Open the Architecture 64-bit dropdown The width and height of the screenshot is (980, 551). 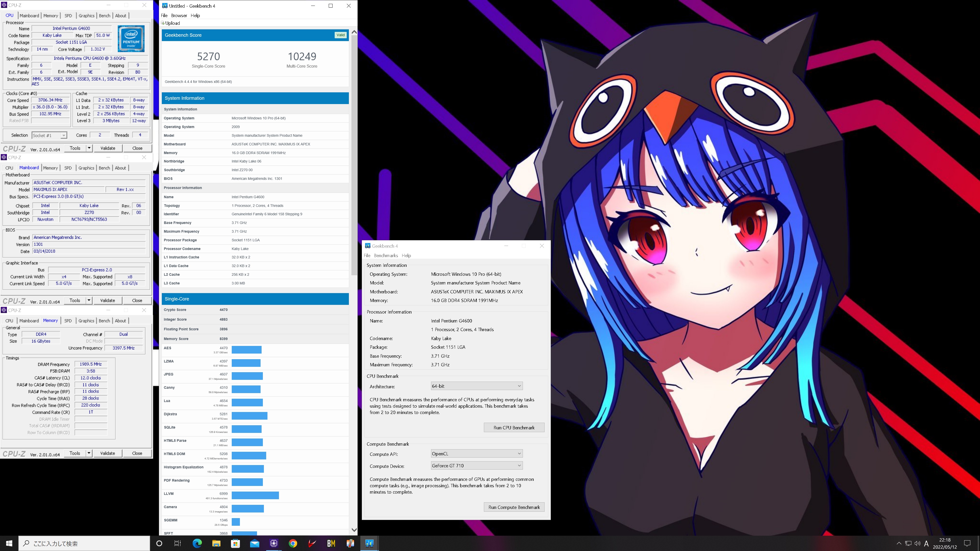tap(476, 386)
